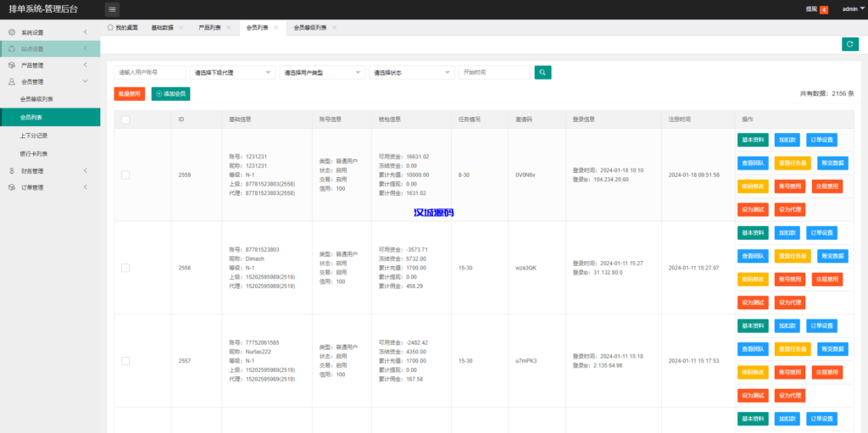Click the magnifier search button
This screenshot has height=433, width=868.
point(542,73)
